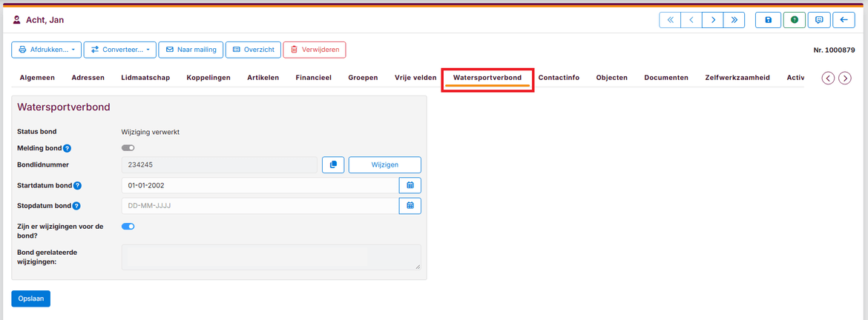The image size is (868, 320).
Task: Click the blue Opslaan button
Action: (31, 299)
